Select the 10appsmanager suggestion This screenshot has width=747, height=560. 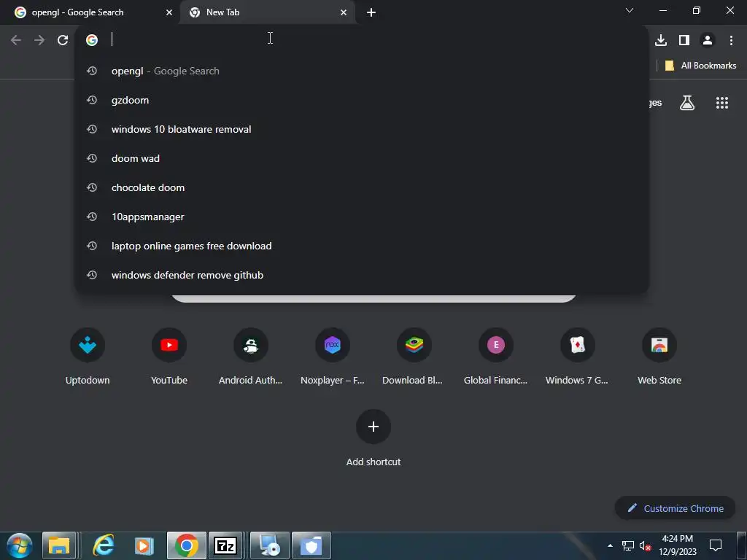coord(362,217)
